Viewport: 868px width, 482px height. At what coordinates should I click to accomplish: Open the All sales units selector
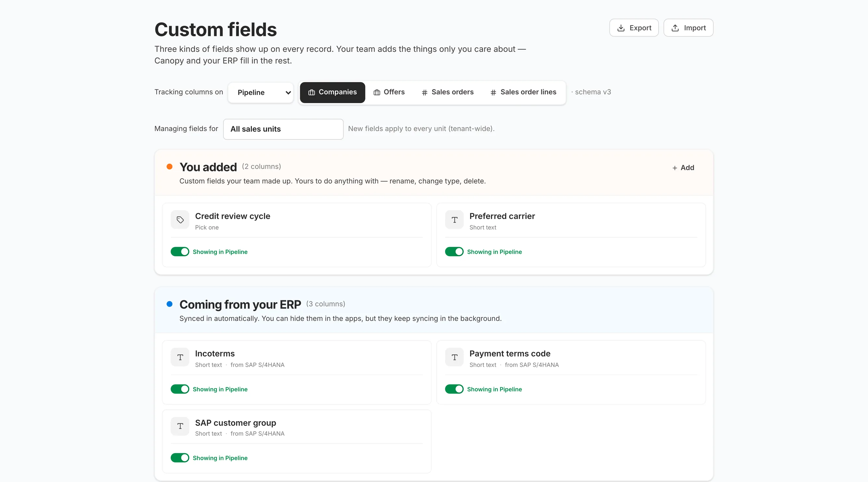coord(283,129)
